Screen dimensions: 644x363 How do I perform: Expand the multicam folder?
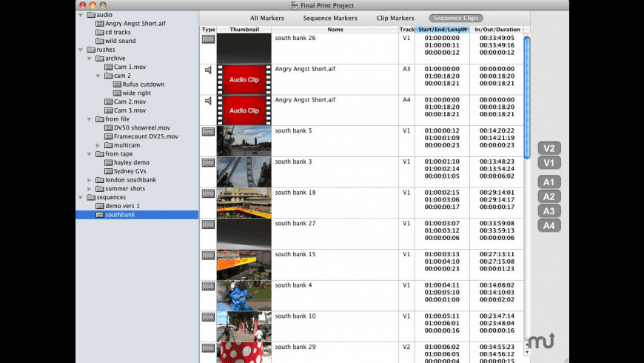tap(98, 145)
